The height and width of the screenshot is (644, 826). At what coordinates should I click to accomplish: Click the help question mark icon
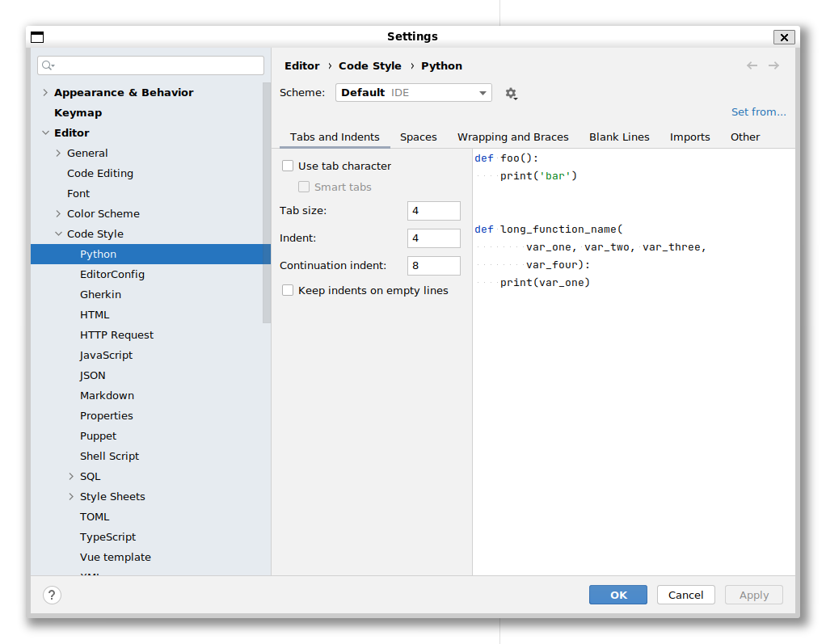coord(52,595)
